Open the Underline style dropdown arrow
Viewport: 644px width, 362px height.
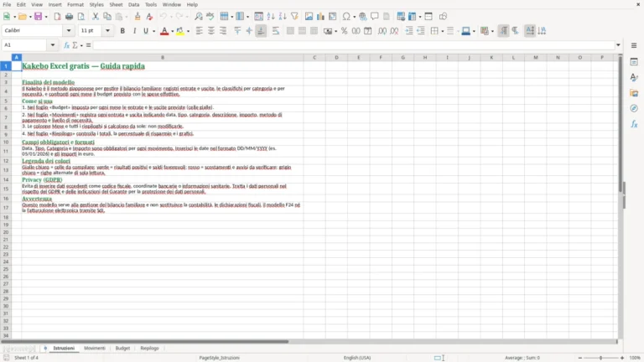pos(153,31)
